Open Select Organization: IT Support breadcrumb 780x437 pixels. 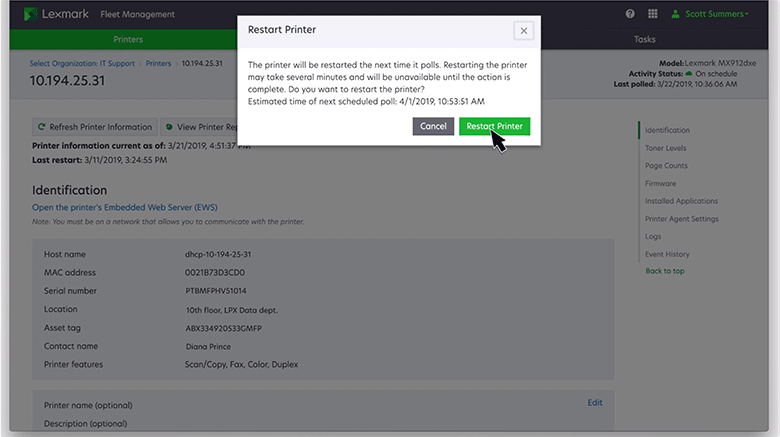[83, 63]
